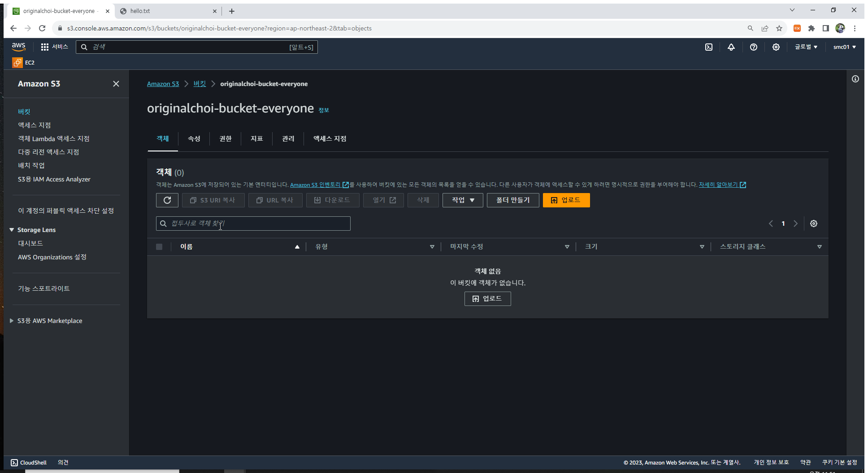This screenshot has width=868, height=473.
Task: Click the prefix object search field
Action: click(x=253, y=224)
